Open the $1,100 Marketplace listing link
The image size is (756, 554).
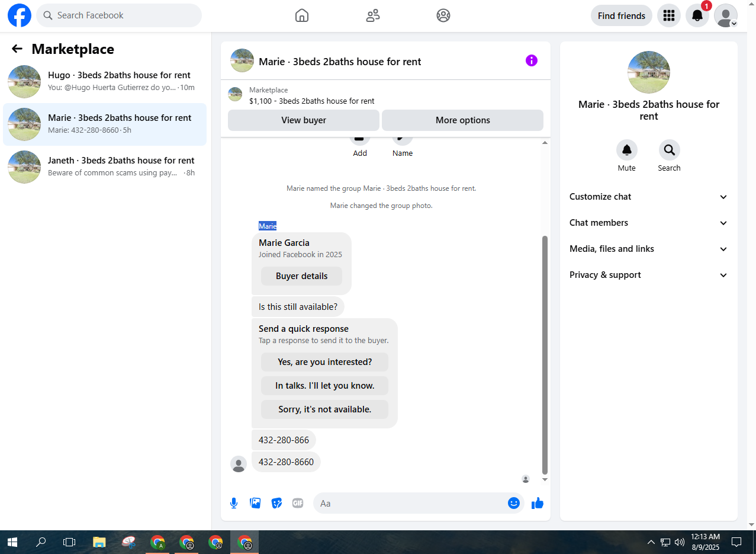pos(311,101)
